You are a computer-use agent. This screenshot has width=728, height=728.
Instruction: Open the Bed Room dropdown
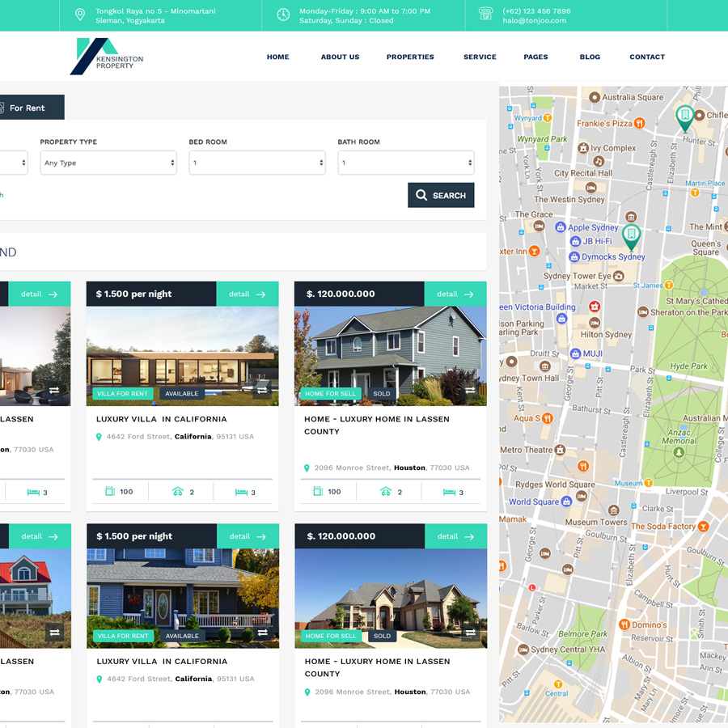[x=256, y=163]
